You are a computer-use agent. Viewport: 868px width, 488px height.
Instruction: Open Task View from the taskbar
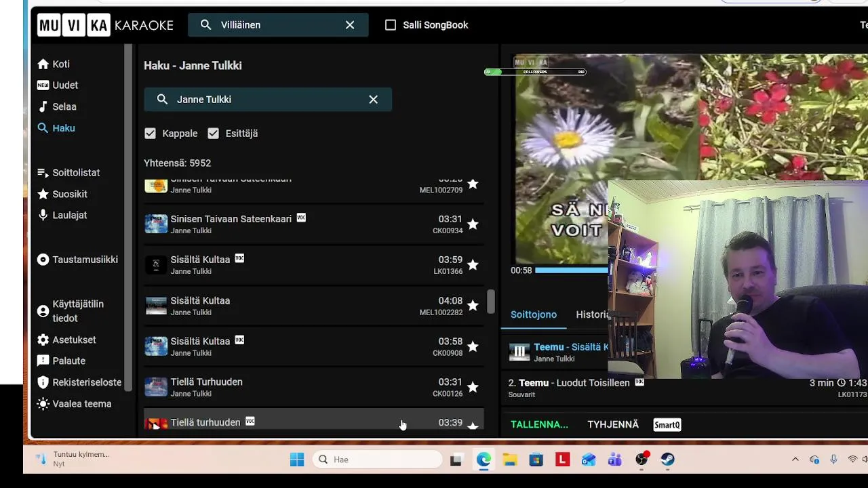456,460
